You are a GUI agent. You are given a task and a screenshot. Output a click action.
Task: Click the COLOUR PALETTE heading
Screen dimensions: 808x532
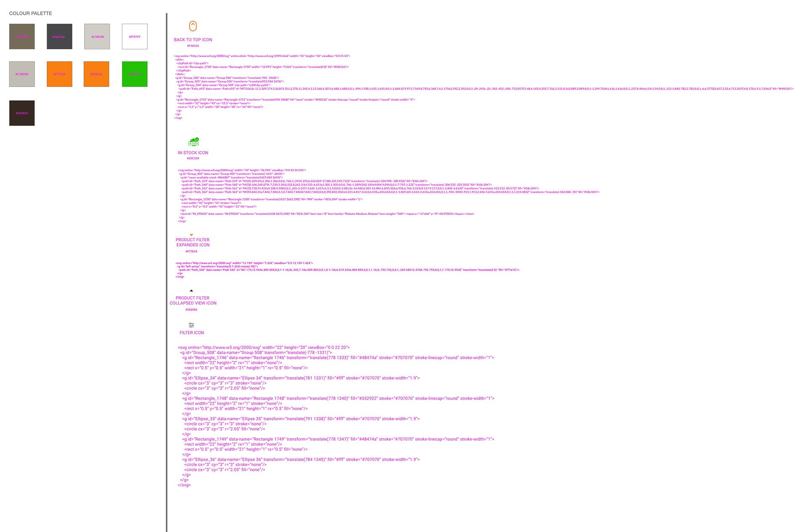point(31,13)
